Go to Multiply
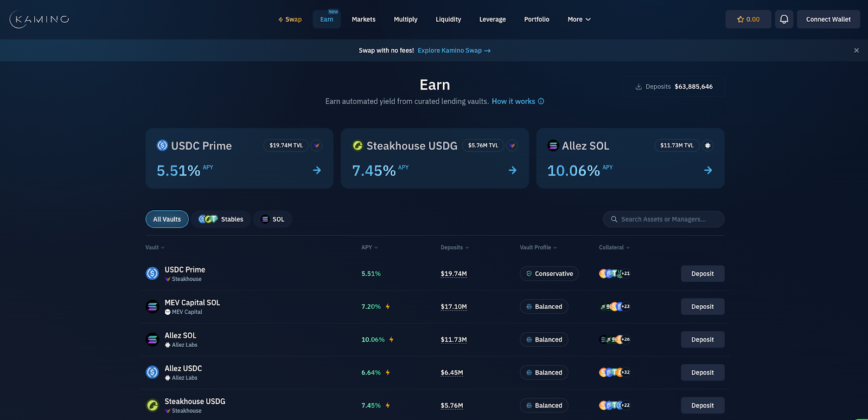868x420 pixels. (406, 20)
